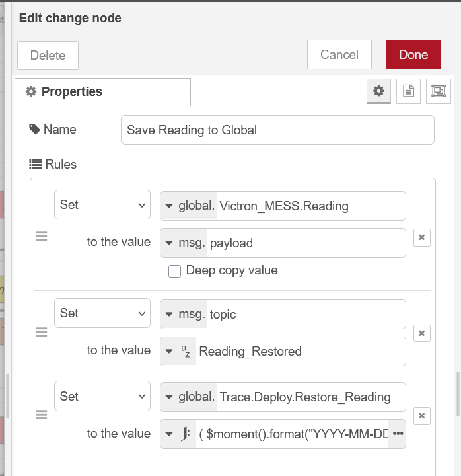This screenshot has height=476, width=461.
Task: Change string type selector for Reading_Restored
Action: click(x=178, y=351)
